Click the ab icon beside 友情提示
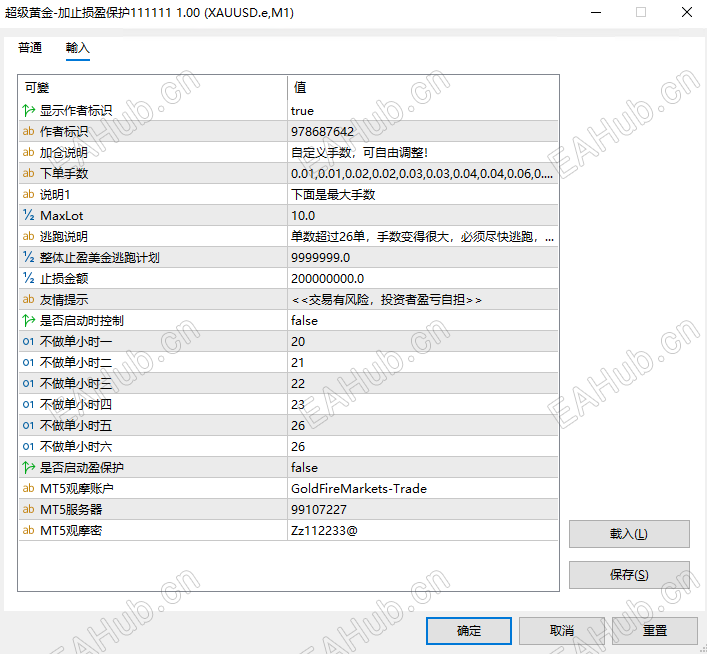707x654 pixels. coord(28,299)
